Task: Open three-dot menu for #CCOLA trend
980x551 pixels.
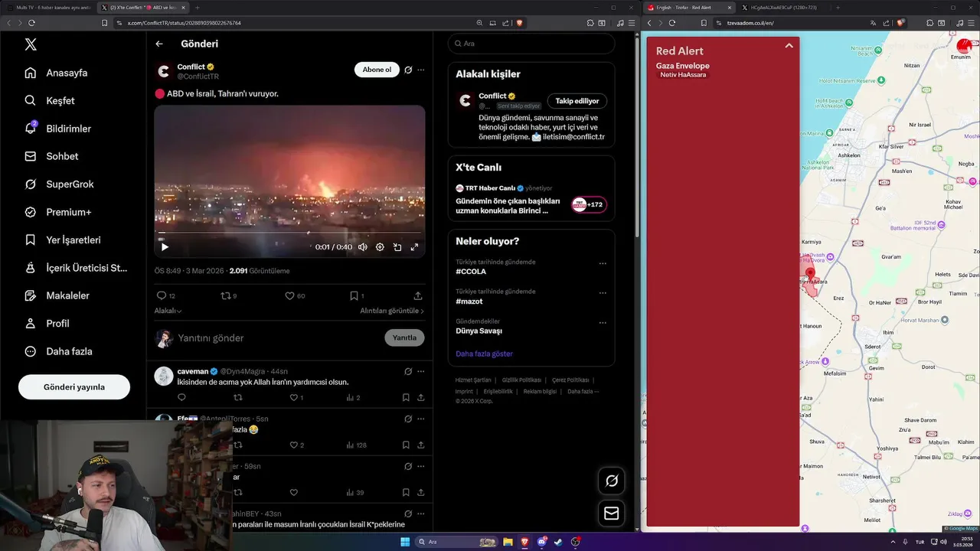Action: [603, 263]
